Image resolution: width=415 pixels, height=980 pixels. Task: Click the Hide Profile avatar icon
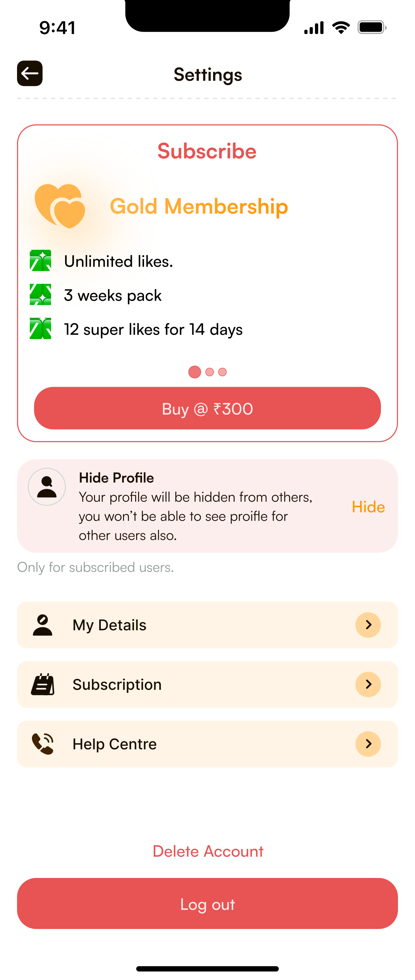pyautogui.click(x=47, y=487)
